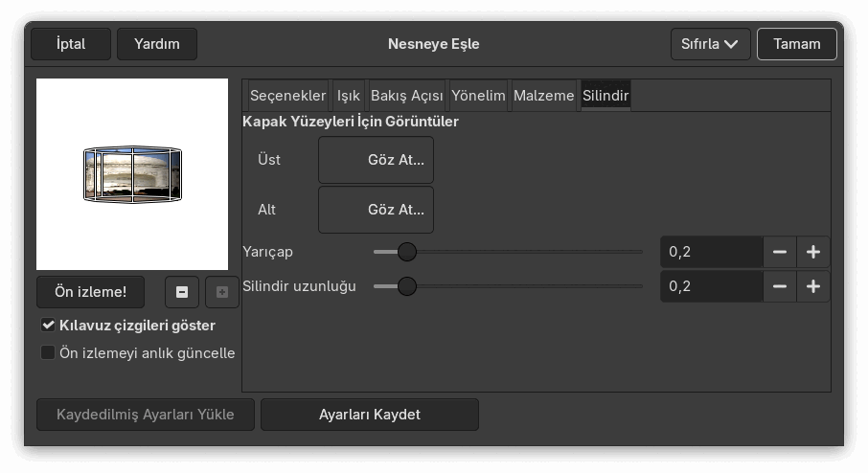
Task: Increase Yarıçap value with plus button
Action: tap(812, 252)
